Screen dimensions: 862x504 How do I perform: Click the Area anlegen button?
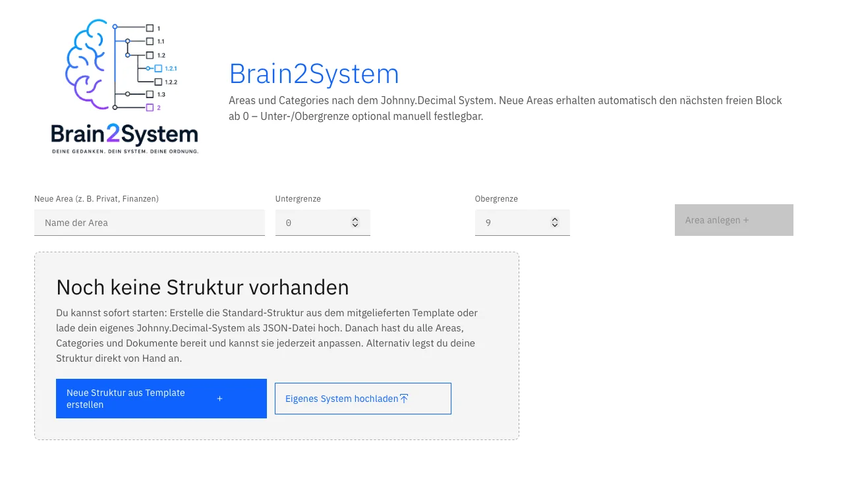click(x=734, y=220)
